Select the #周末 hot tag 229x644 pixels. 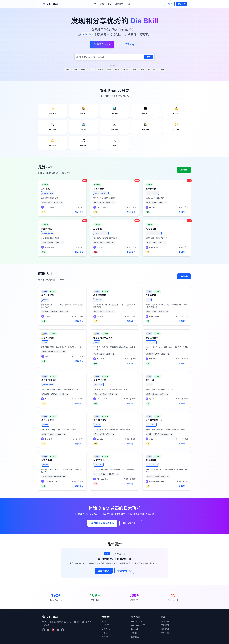coord(75,70)
